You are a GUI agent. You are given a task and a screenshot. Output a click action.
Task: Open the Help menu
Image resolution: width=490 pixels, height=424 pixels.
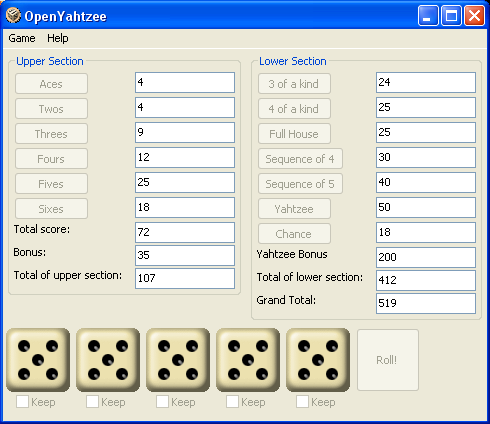(58, 38)
